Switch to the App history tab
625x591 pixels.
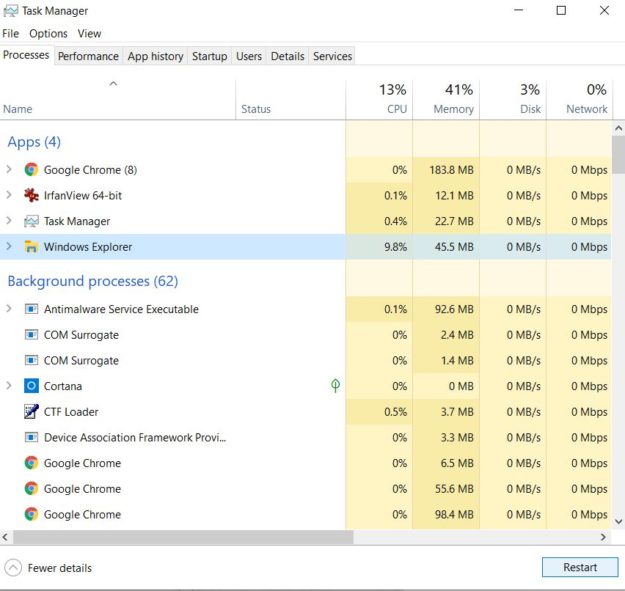pos(155,56)
